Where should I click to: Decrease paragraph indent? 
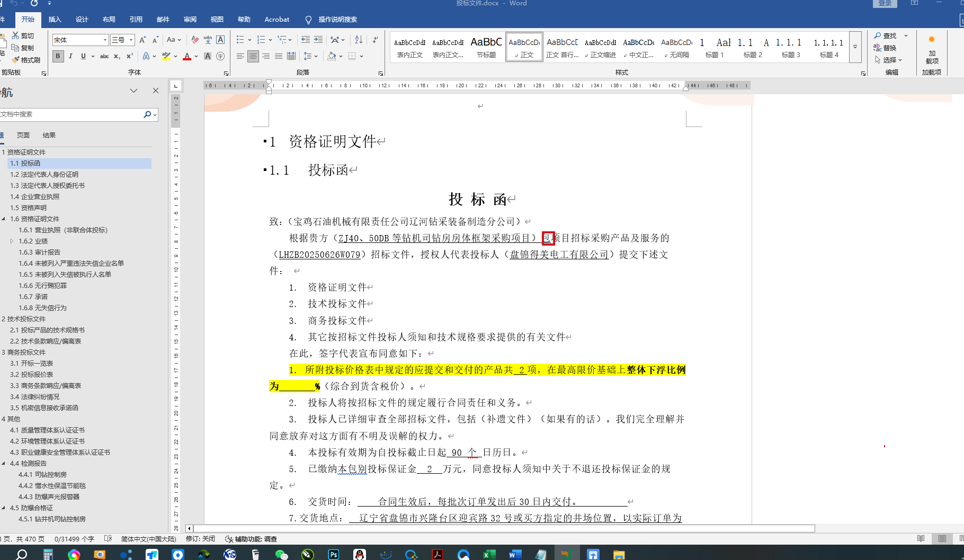[x=306, y=40]
